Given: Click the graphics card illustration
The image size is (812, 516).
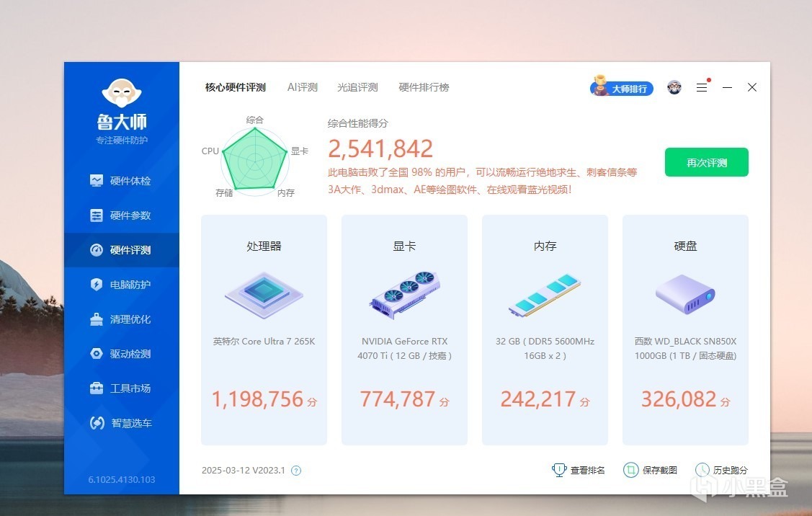Looking at the screenshot, I should (x=404, y=295).
